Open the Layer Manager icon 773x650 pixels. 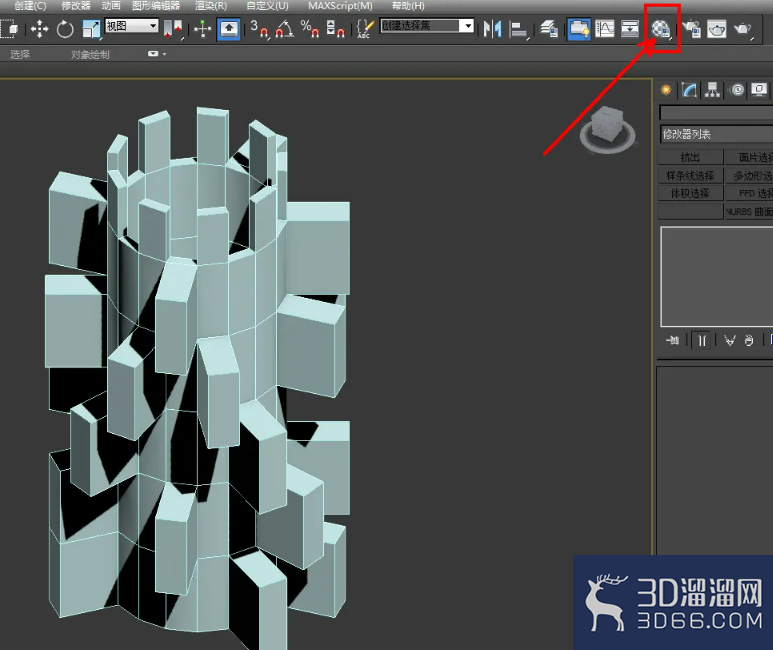(549, 29)
